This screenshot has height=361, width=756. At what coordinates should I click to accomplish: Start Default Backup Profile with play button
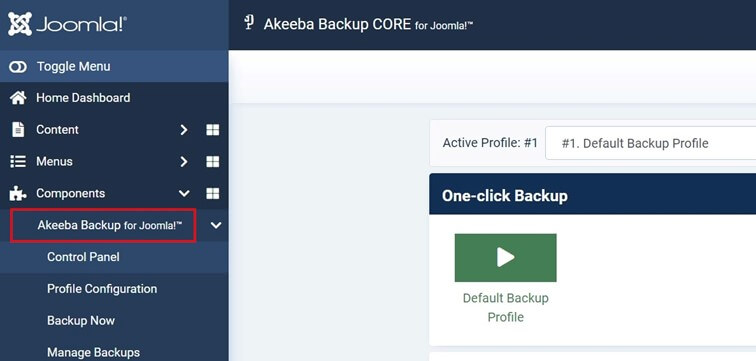[x=505, y=257]
